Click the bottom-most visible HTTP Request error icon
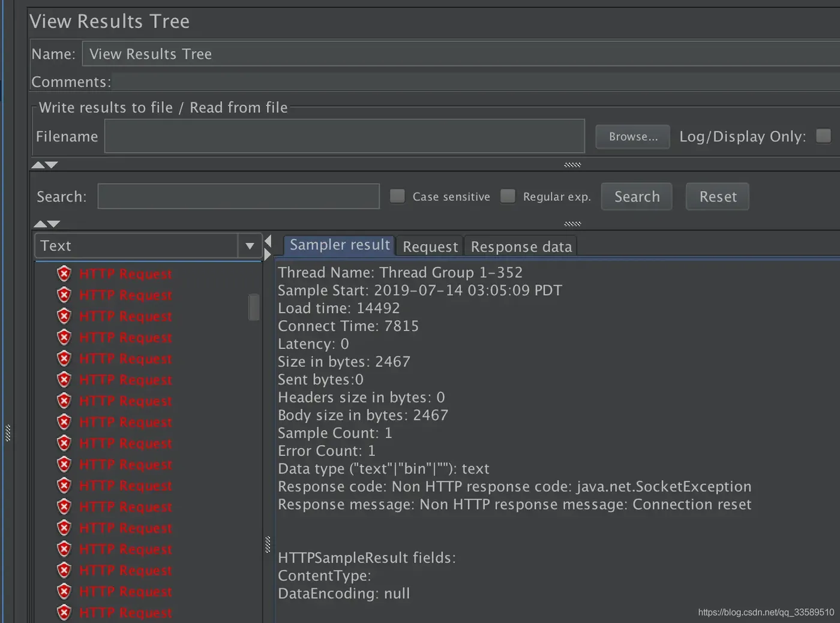Viewport: 840px width, 623px height. (64, 613)
